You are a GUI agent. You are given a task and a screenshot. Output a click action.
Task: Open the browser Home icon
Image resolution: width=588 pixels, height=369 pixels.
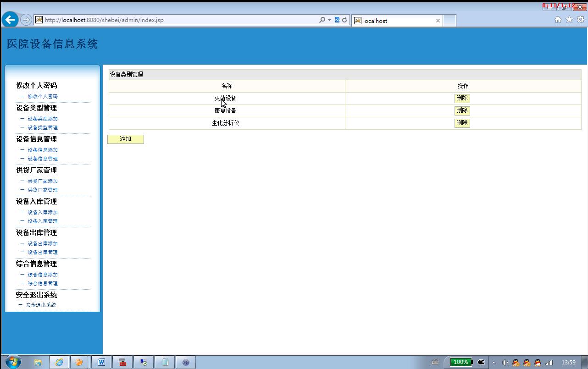558,19
